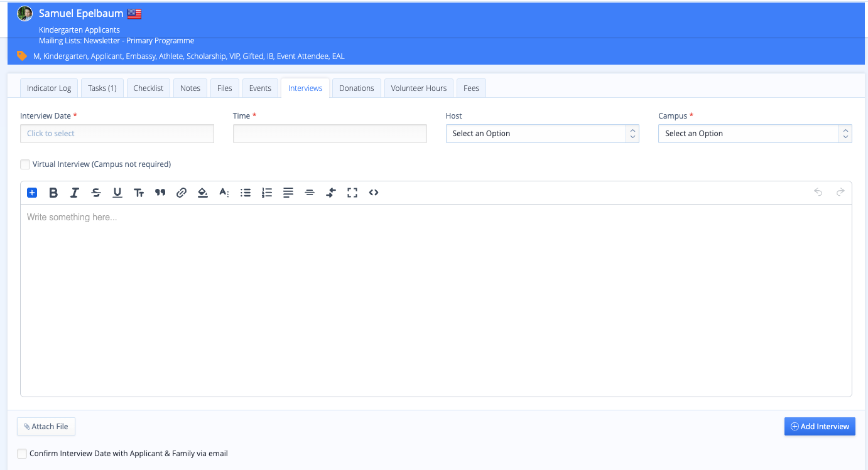Image resolution: width=868 pixels, height=470 pixels.
Task: Open the text alignment options
Action: coord(288,193)
